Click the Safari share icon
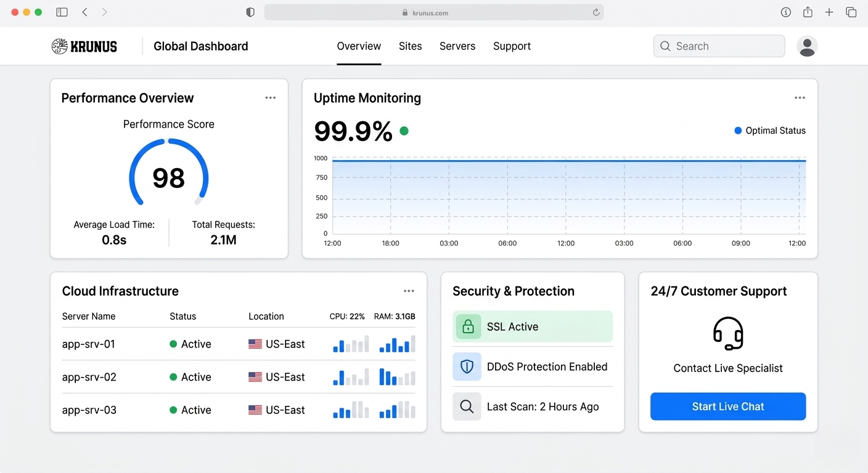The width and height of the screenshot is (868, 473). 808,12
